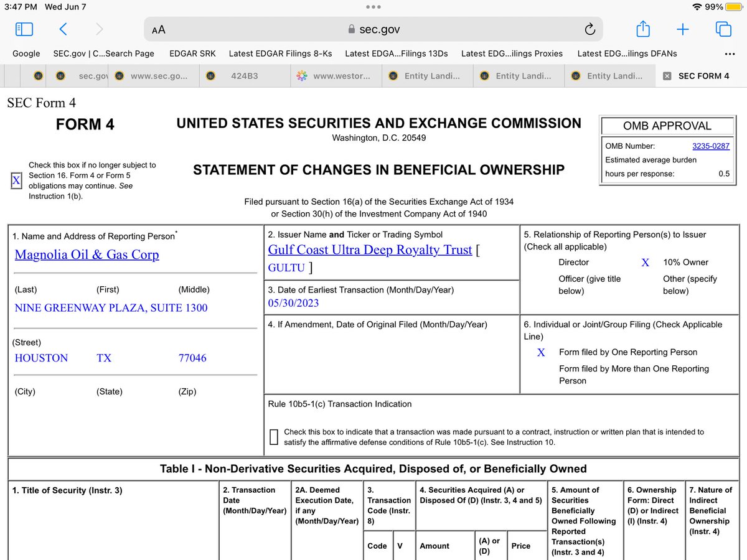This screenshot has height=560, width=747.
Task: Close the SEC FORM 4 tab
Action: 667,76
